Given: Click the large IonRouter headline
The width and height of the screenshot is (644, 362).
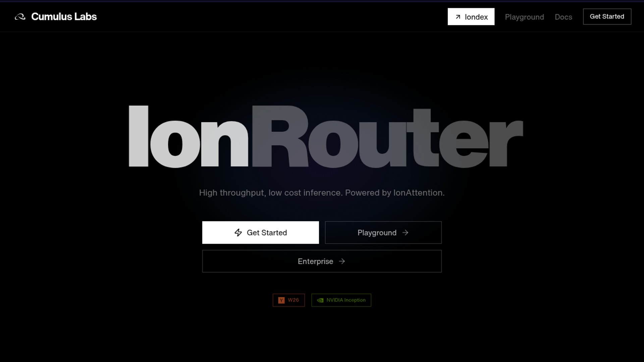Looking at the screenshot, I should [325, 136].
